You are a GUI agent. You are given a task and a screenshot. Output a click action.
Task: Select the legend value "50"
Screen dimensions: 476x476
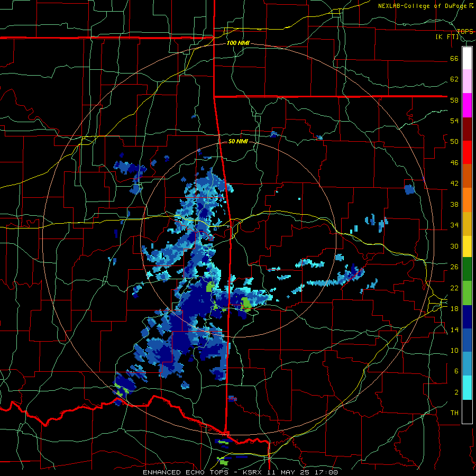pos(454,142)
